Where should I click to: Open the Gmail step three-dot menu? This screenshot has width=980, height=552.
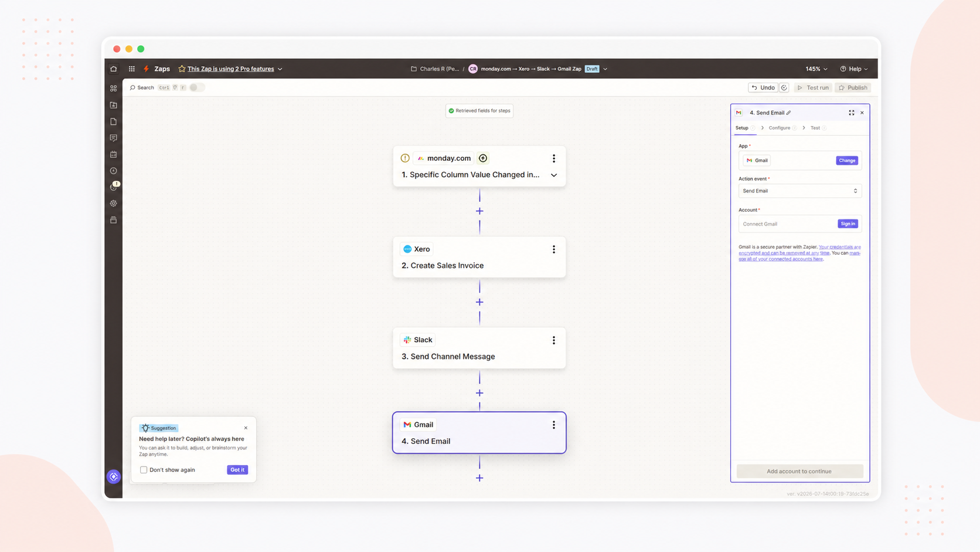[554, 425]
